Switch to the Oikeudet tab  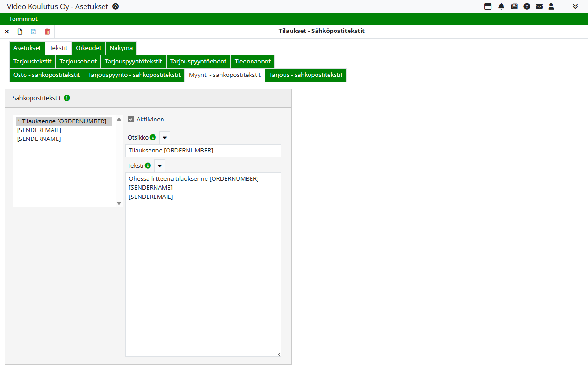pos(89,48)
